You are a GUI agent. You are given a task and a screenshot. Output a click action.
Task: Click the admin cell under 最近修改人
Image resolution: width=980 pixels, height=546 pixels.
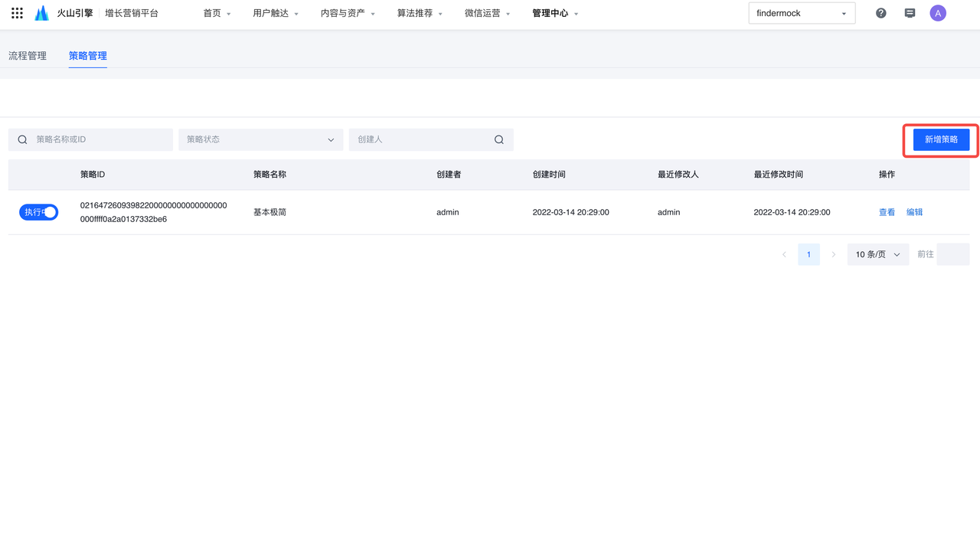[x=669, y=212]
